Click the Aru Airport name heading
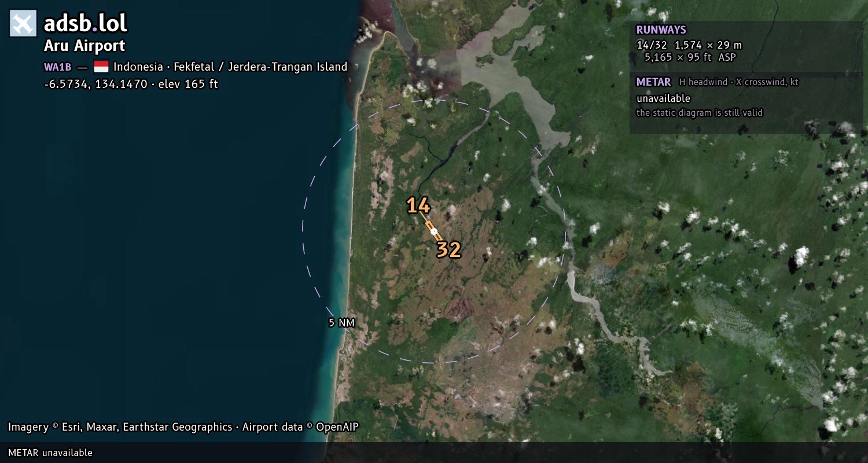Image resolution: width=868 pixels, height=463 pixels. (84, 46)
